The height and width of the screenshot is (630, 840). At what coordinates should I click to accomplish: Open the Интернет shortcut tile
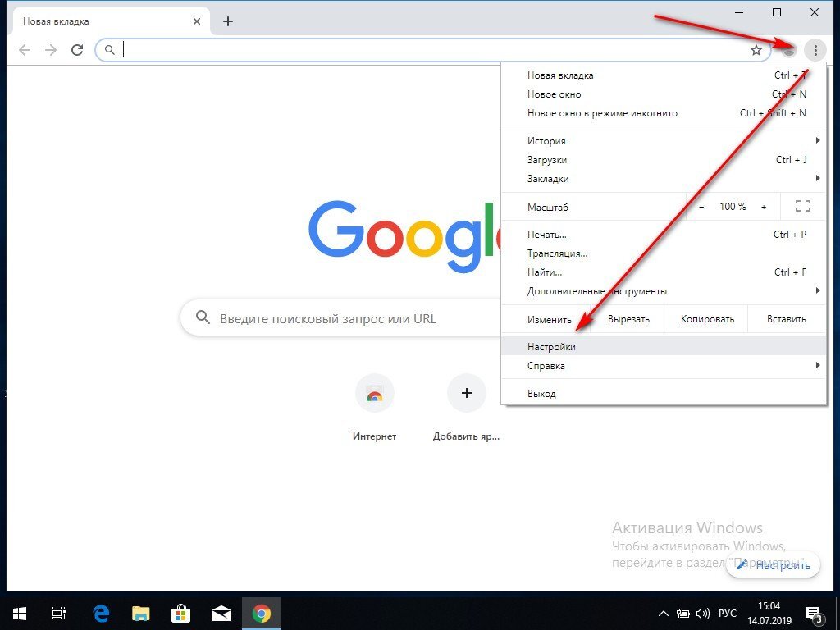tap(374, 393)
